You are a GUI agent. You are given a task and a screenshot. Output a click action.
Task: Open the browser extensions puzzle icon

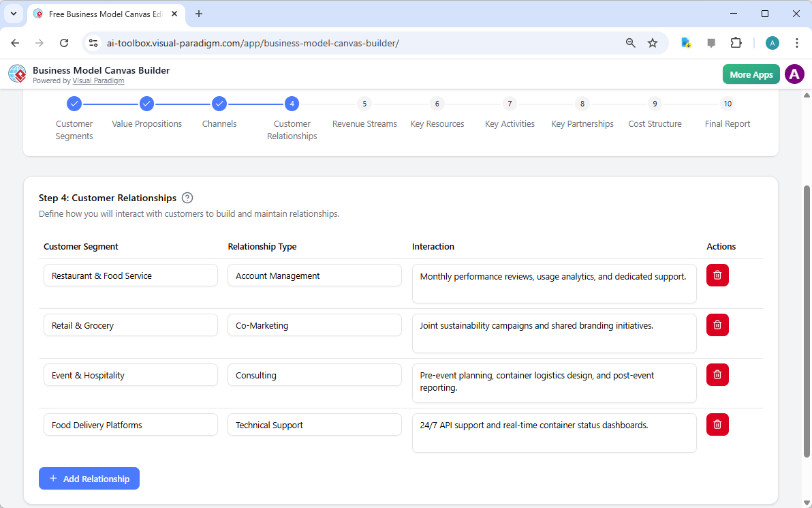click(736, 42)
